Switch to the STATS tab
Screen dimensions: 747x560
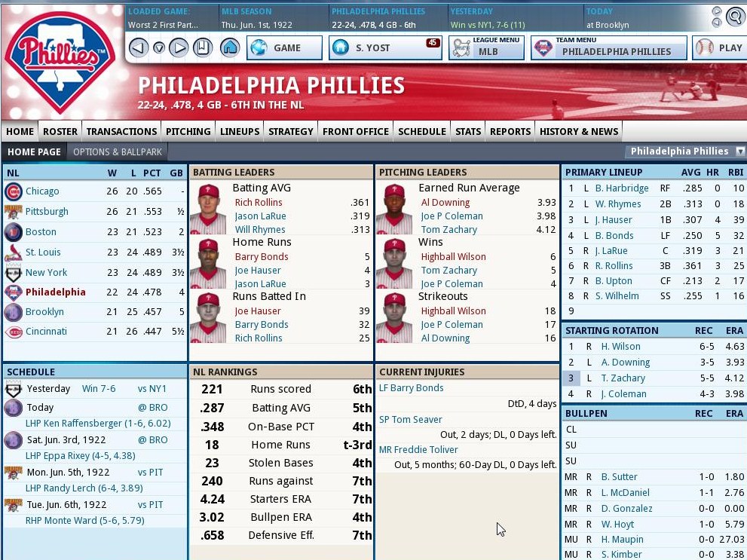(468, 132)
